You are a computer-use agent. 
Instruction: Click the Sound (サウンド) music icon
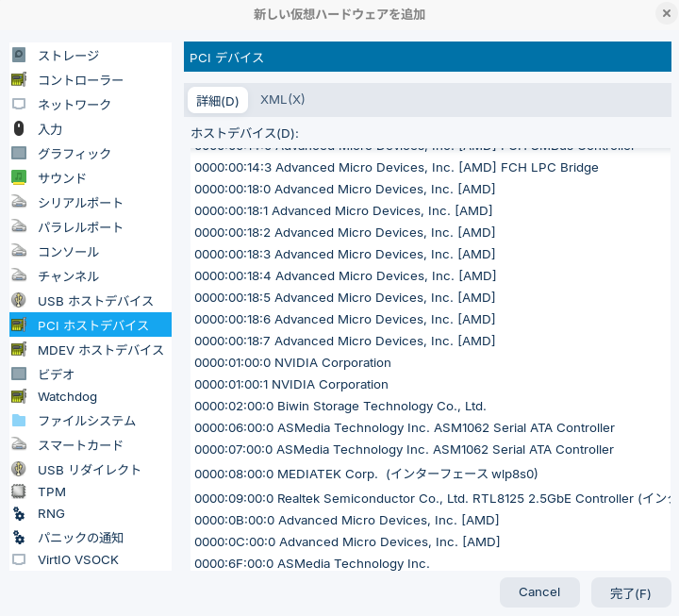pyautogui.click(x=19, y=177)
